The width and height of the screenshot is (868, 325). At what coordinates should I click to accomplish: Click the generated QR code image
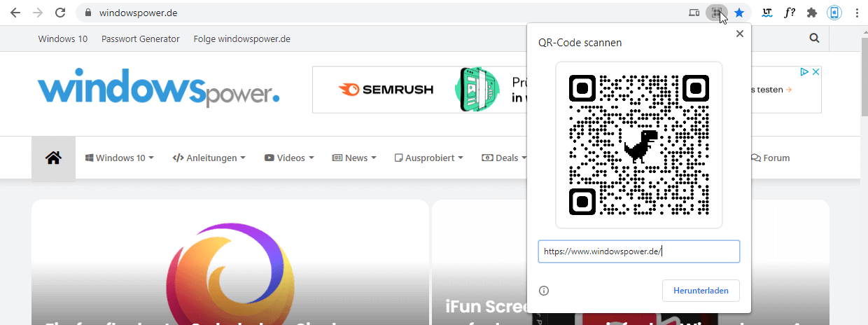(638, 145)
